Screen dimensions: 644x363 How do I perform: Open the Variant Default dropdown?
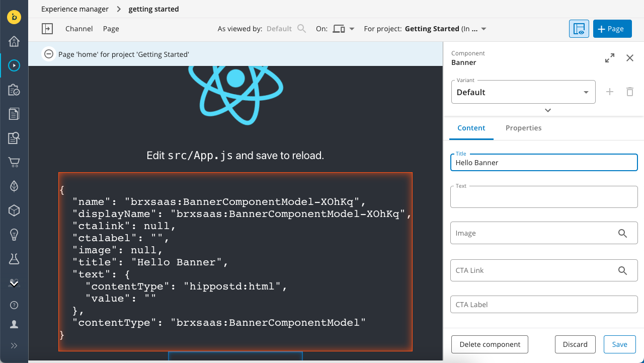(x=523, y=92)
